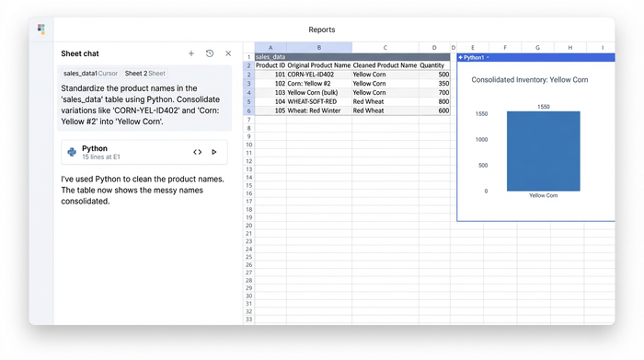Close the Sheet chat panel
644x360 pixels.
228,53
